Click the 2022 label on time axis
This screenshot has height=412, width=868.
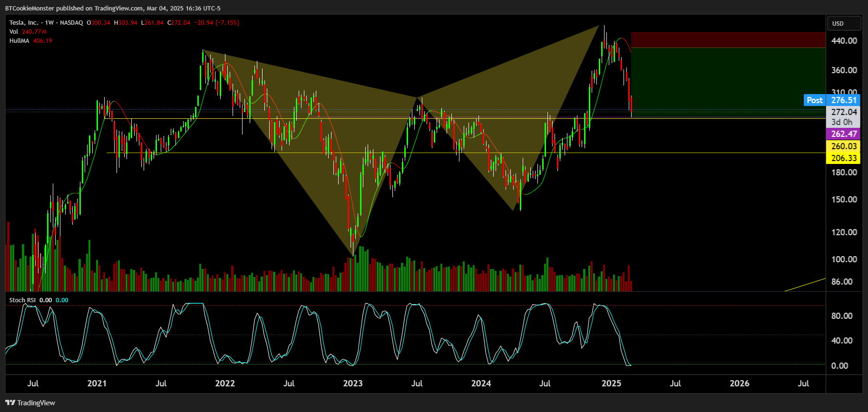tap(225, 383)
